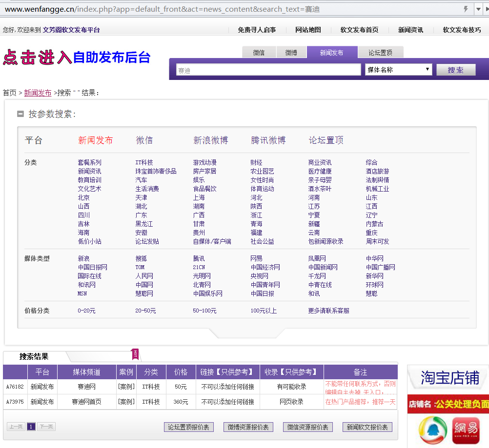
Task: Select the 北京 region filter
Action: pyautogui.click(x=83, y=197)
